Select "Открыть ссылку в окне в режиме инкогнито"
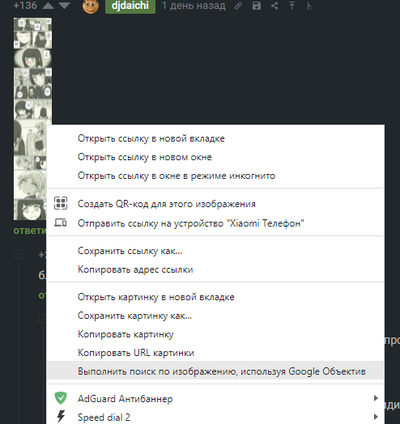The height and width of the screenshot is (424, 400). 215,176
